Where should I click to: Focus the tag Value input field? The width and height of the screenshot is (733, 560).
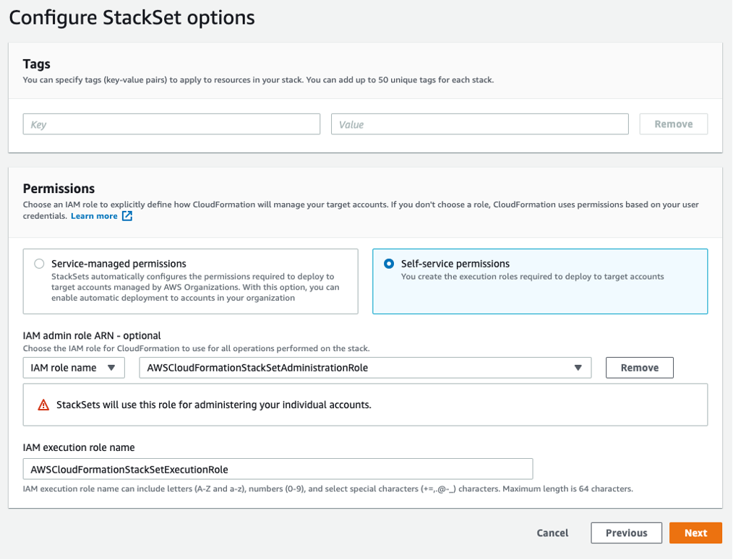point(479,124)
